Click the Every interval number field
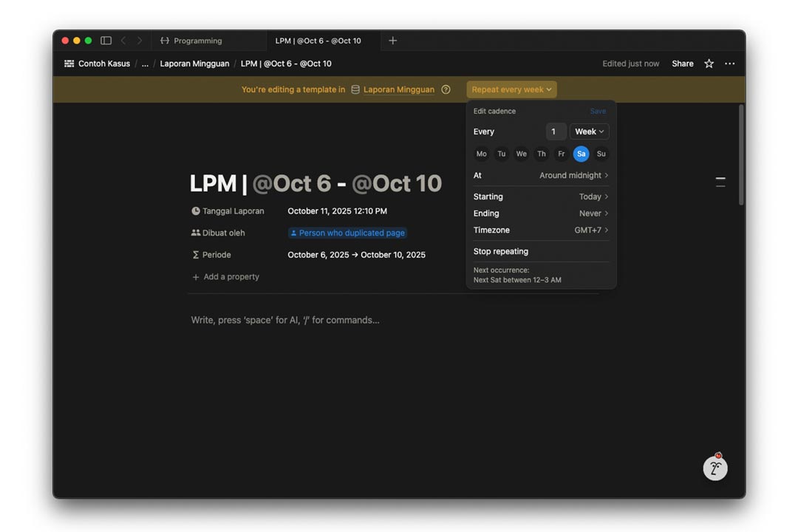 click(x=556, y=132)
